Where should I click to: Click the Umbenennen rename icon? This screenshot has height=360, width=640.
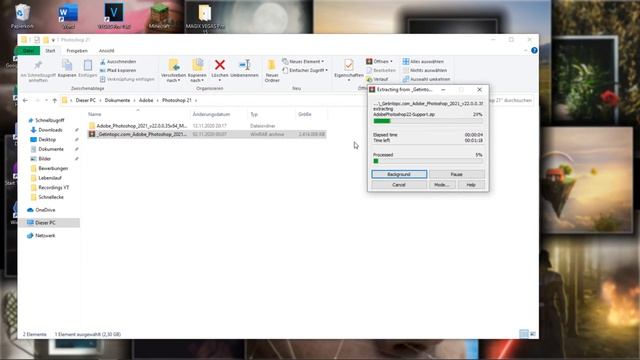click(x=244, y=64)
